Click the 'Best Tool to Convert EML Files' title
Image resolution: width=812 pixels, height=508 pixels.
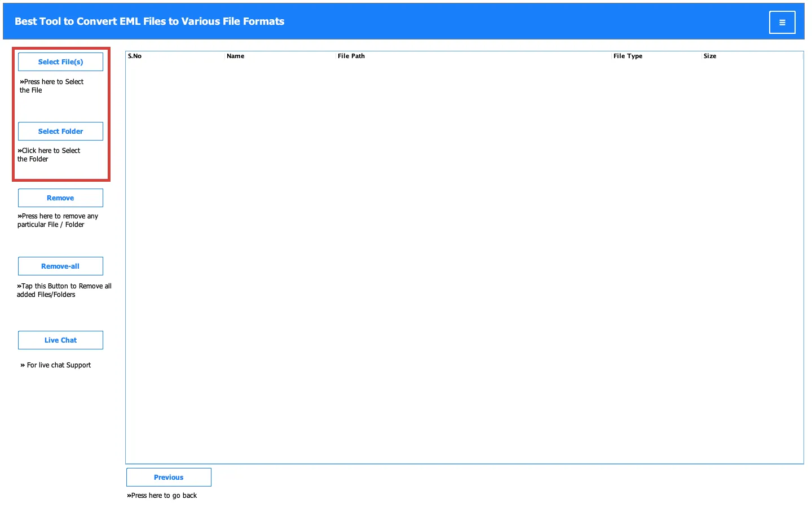(149, 21)
